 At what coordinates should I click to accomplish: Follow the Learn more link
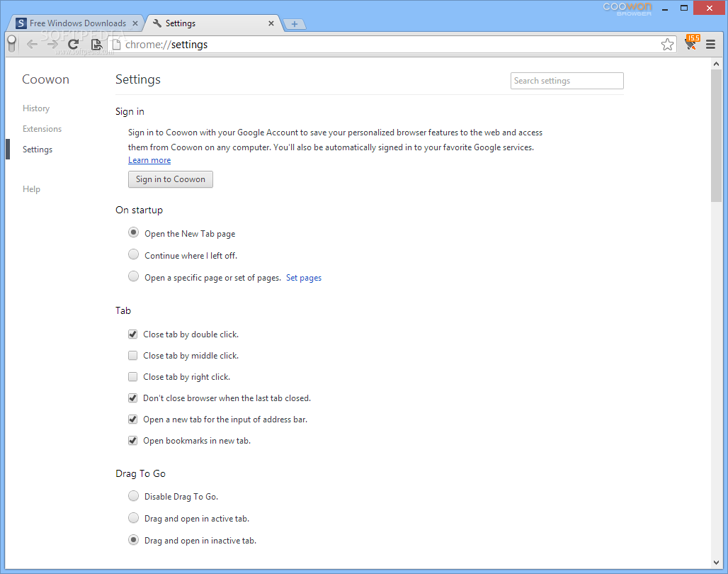tap(149, 160)
